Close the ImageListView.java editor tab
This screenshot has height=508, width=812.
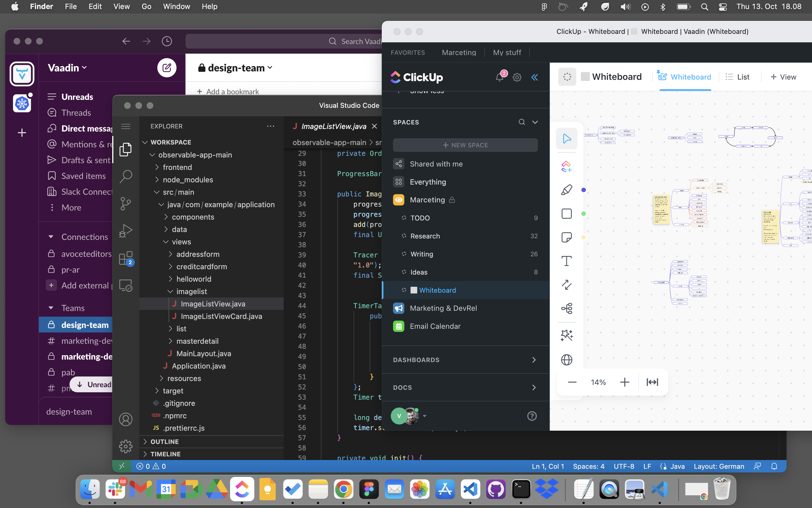pyautogui.click(x=374, y=126)
